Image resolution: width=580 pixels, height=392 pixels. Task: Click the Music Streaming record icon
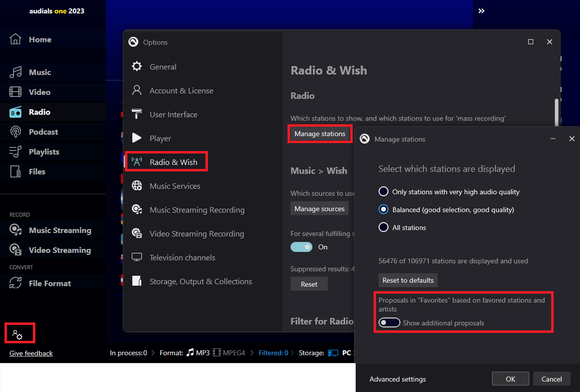[15, 230]
